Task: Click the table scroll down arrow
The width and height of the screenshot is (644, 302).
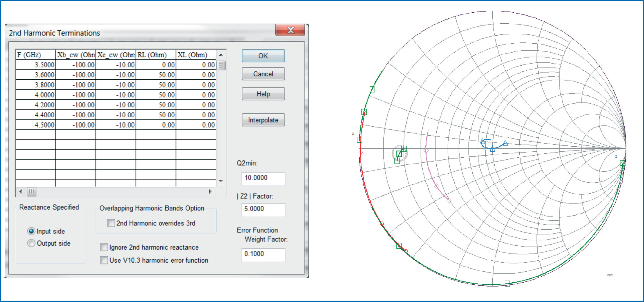Action: [221, 181]
